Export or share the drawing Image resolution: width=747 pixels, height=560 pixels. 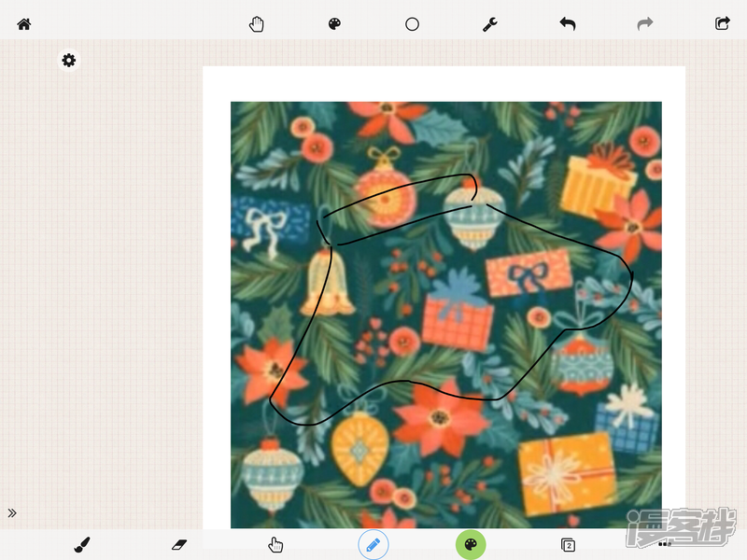coord(723,24)
